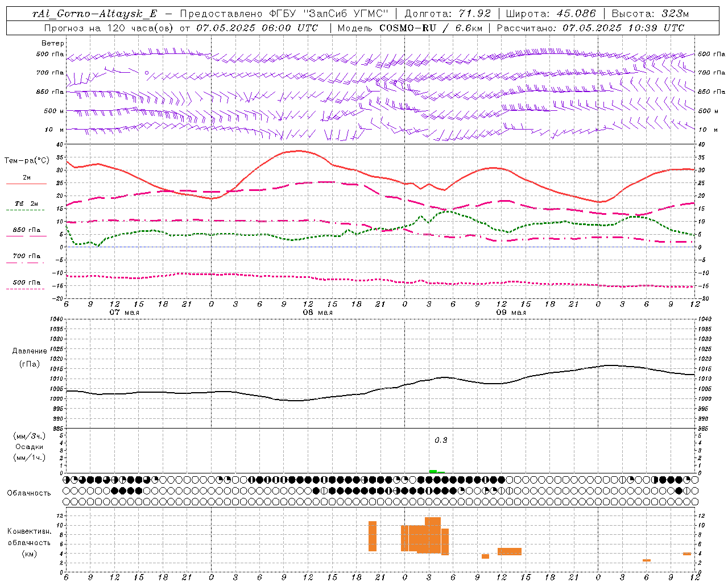Viewport: 728px width, 582px height.
Task: Click Рассчитано: 07.05.2025 10:39 UTC text
Action: click(x=590, y=28)
